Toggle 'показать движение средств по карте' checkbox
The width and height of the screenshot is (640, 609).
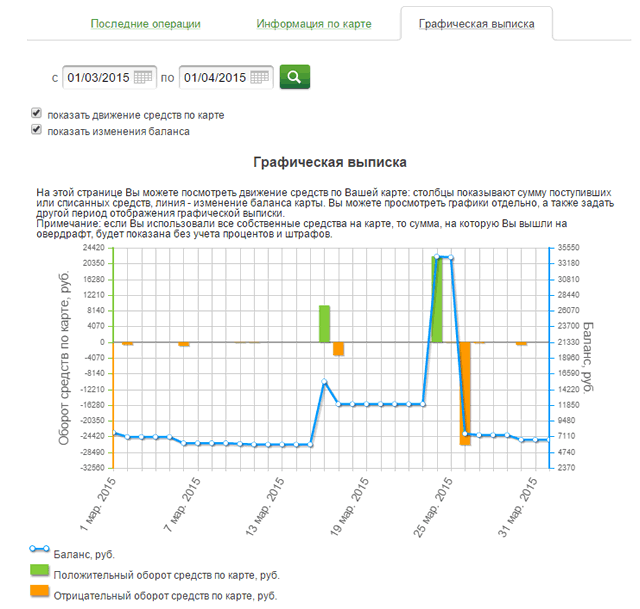tap(37, 114)
